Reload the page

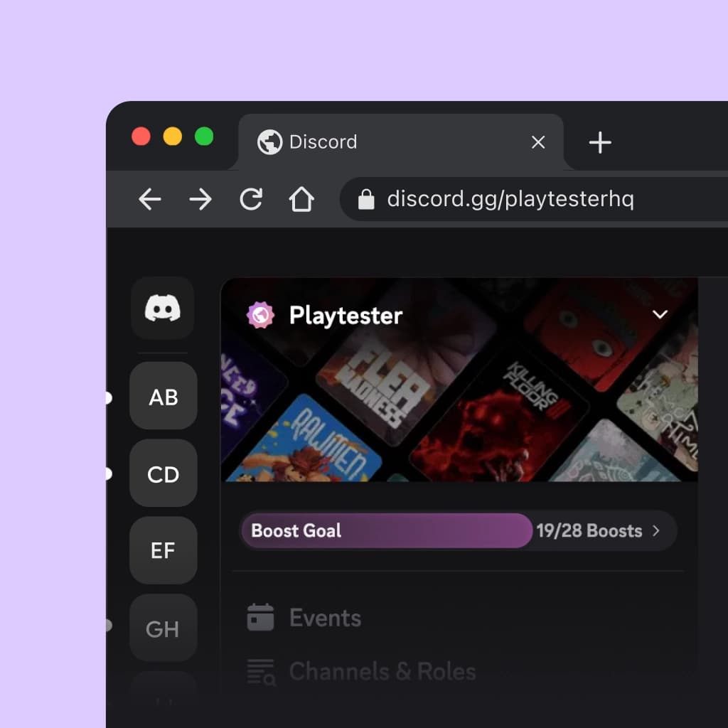(250, 199)
